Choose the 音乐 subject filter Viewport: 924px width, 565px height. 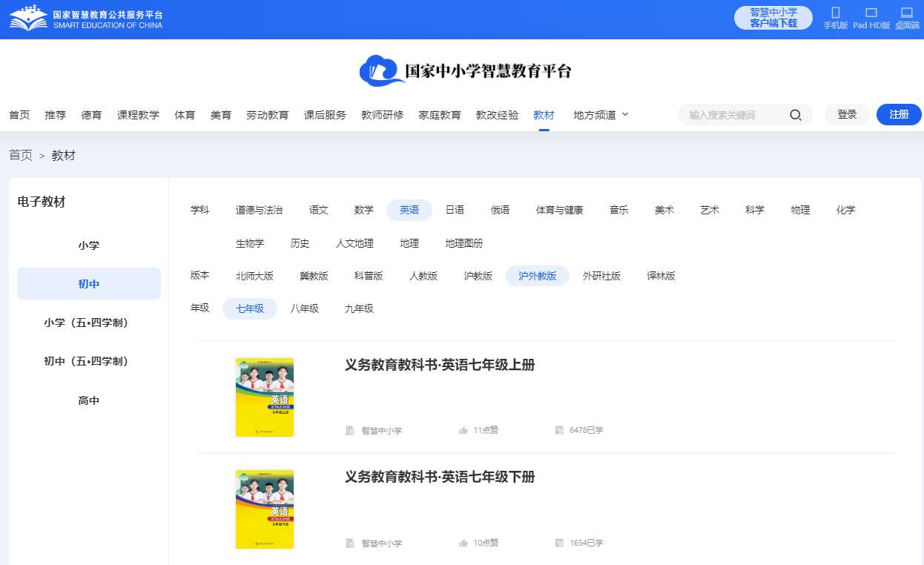(x=619, y=210)
